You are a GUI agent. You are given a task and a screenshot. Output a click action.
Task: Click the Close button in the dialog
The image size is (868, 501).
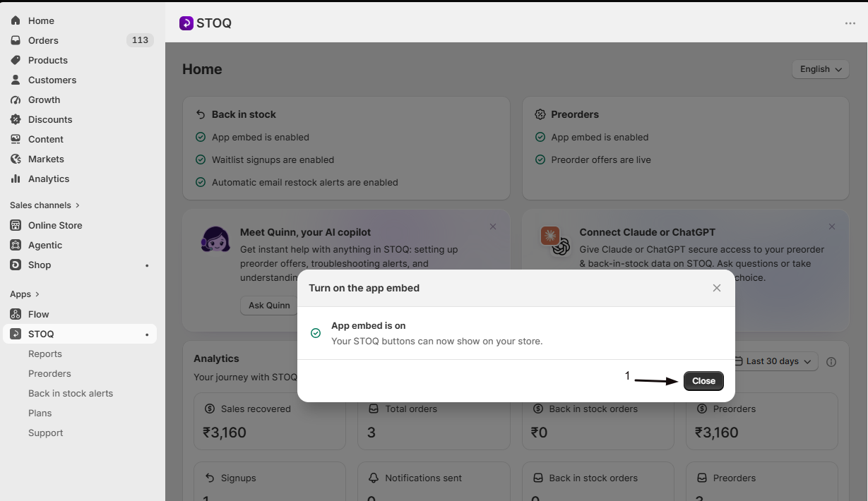click(x=703, y=380)
